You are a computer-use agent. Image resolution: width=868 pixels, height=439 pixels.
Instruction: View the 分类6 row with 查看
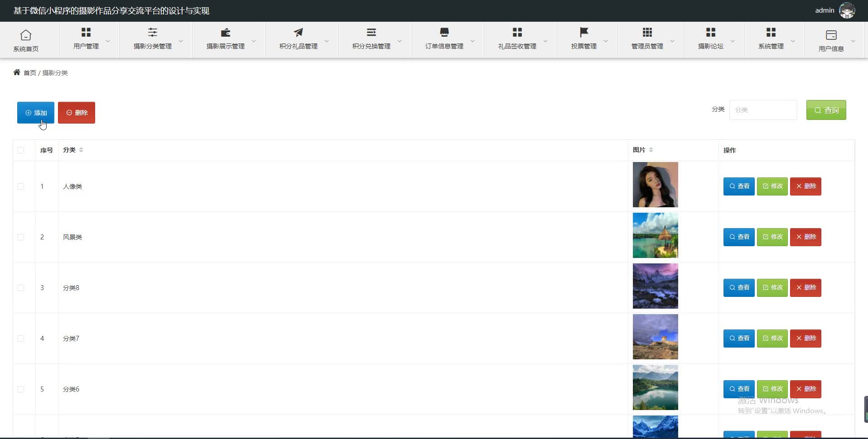[739, 389]
